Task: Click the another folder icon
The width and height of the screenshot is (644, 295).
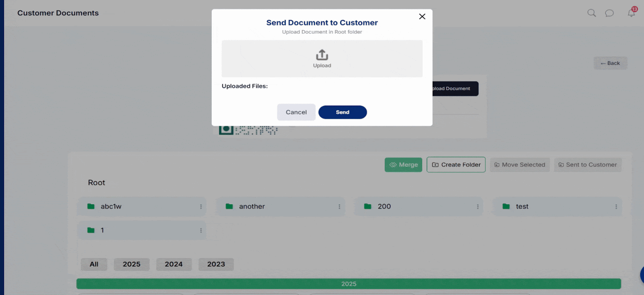Action: tap(229, 206)
